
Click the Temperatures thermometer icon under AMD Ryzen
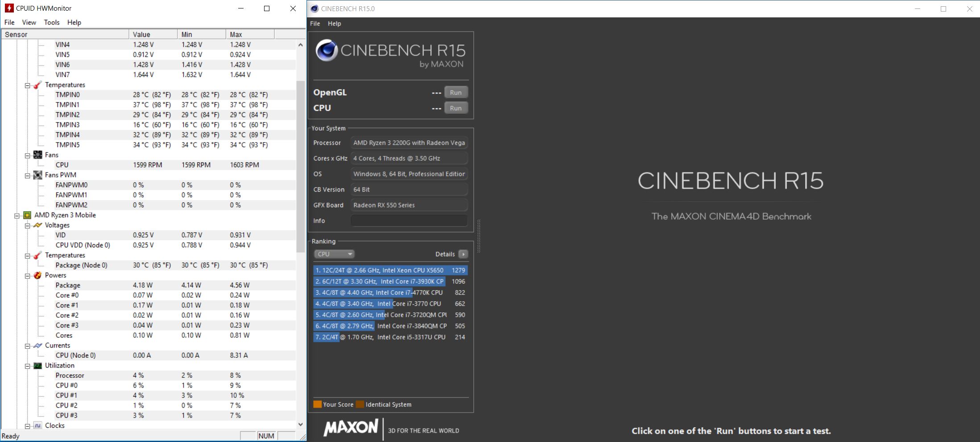coord(38,255)
